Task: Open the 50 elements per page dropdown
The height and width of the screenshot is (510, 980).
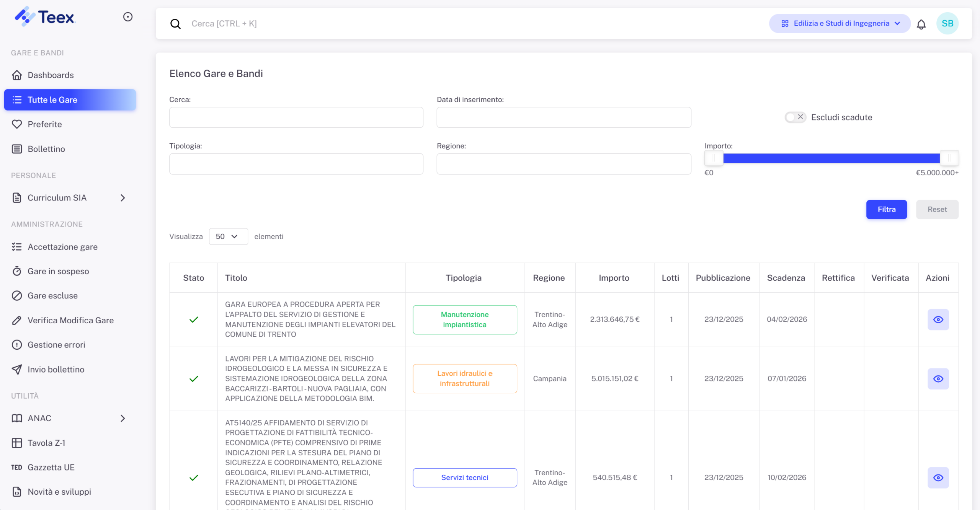Action: click(228, 236)
